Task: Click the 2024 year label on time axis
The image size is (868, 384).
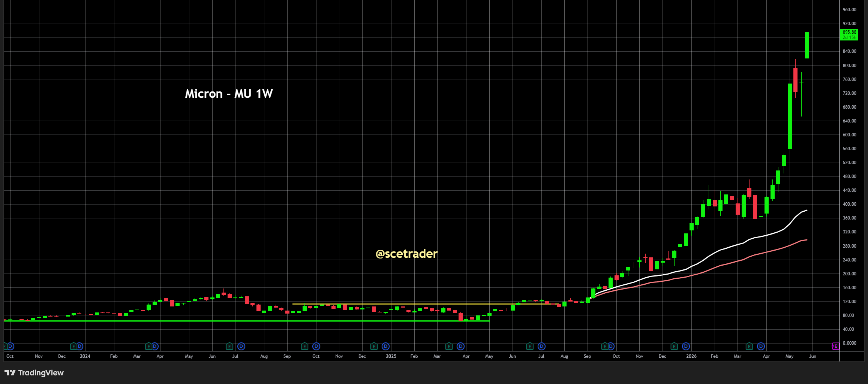Action: coord(85,356)
